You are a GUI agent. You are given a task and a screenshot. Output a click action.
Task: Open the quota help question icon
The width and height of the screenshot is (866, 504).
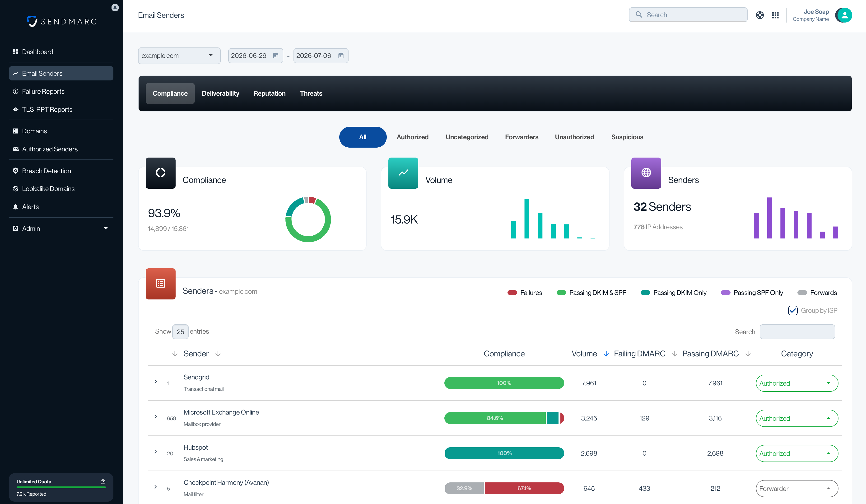(103, 482)
